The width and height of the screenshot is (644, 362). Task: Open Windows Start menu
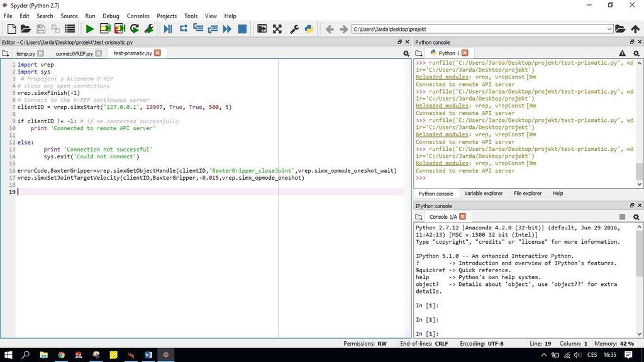click(8, 354)
